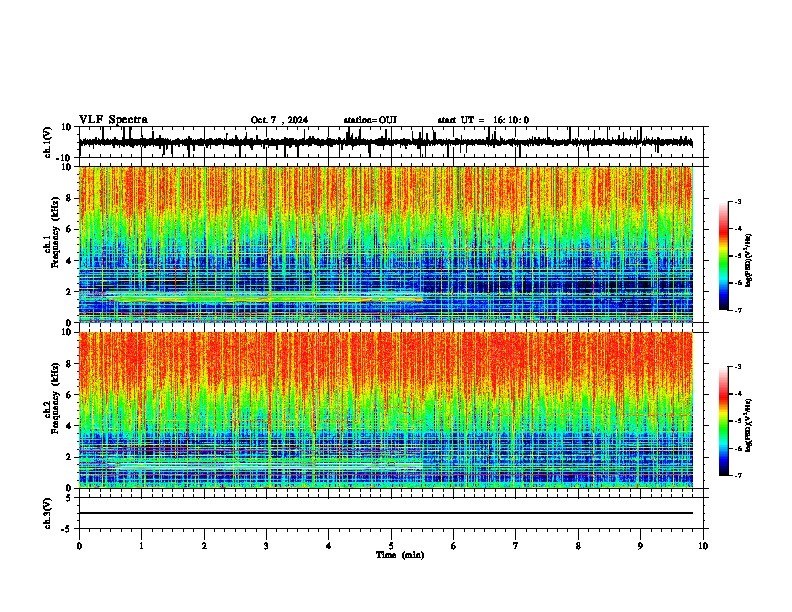Click time axis tick label "8"
Viewport: 792px width, 612px height.
pos(578,546)
